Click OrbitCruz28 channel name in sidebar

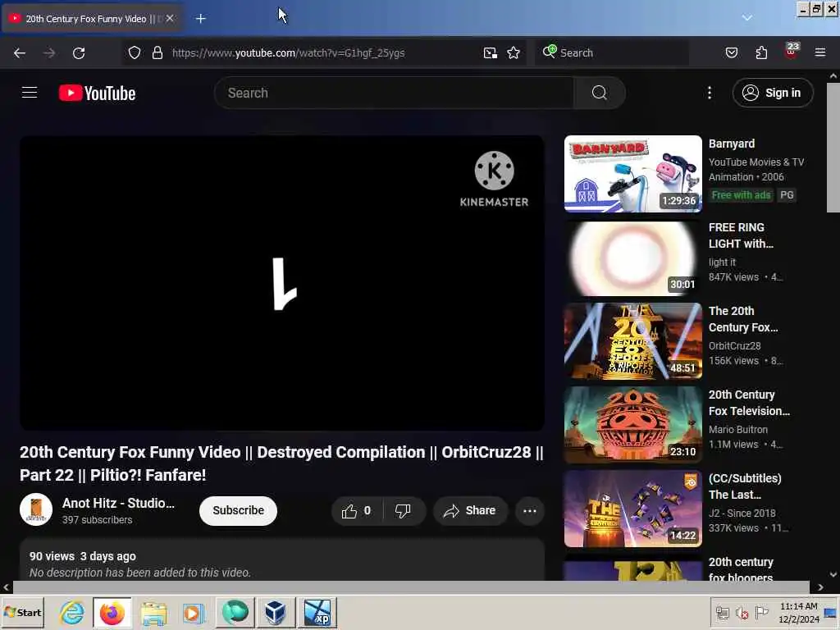(734, 346)
